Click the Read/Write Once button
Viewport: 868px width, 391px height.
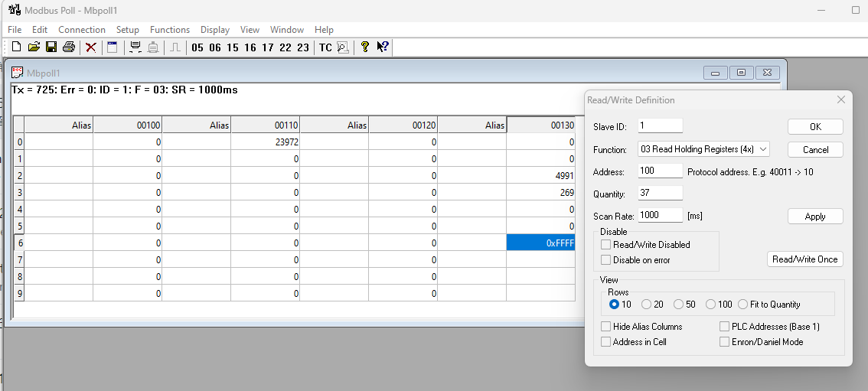coord(805,259)
